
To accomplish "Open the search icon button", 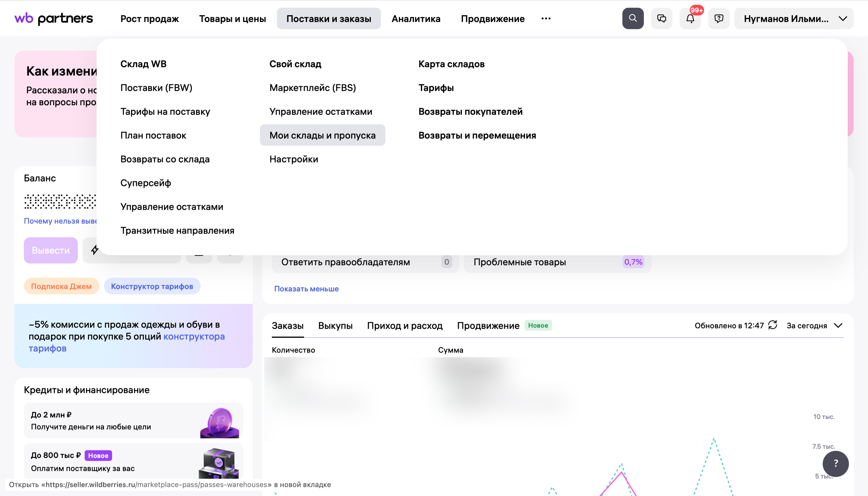I will [x=633, y=18].
